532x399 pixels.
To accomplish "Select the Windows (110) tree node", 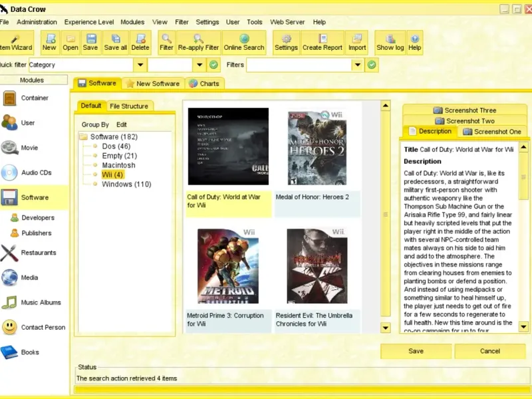I will (x=126, y=184).
